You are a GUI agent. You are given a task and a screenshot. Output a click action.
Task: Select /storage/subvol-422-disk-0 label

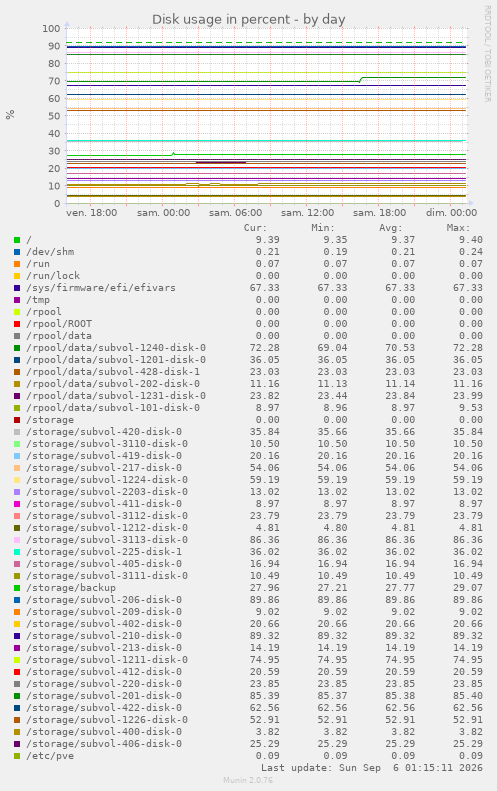point(104,708)
